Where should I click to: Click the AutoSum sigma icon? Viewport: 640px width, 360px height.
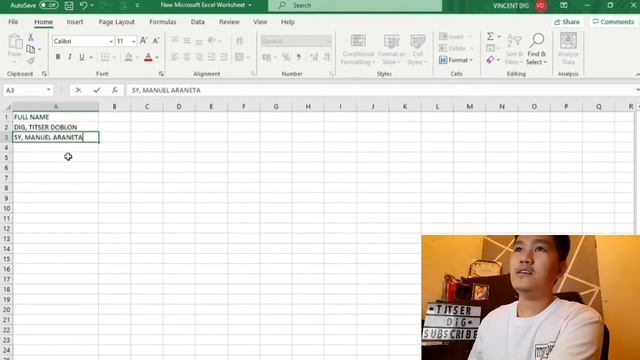(x=490, y=37)
